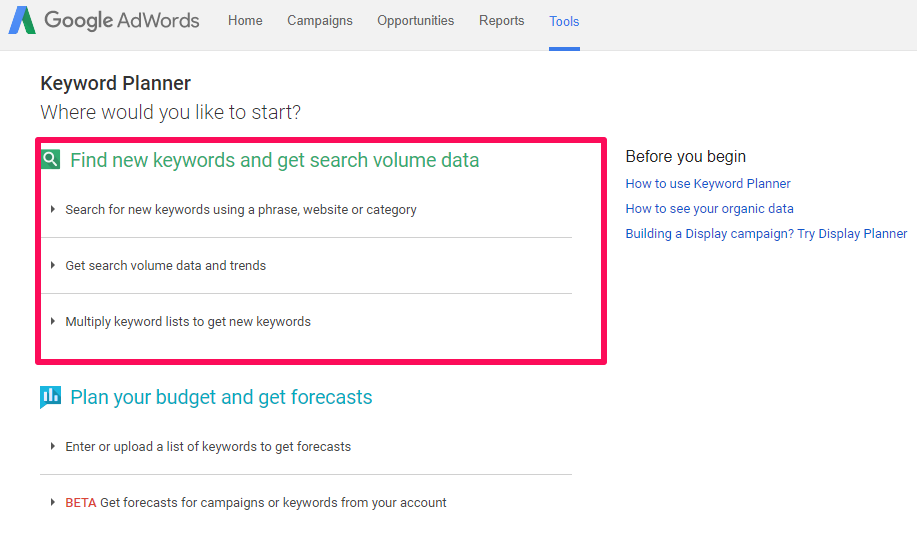Select Get search volume data and trends text

166,266
